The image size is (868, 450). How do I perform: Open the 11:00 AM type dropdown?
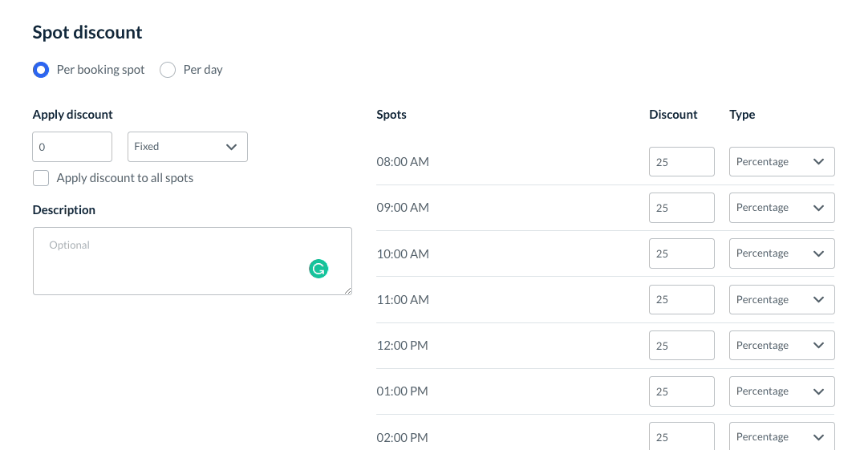pos(781,300)
